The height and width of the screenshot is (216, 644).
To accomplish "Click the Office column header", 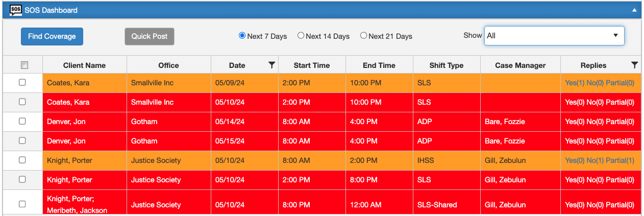I will click(168, 65).
